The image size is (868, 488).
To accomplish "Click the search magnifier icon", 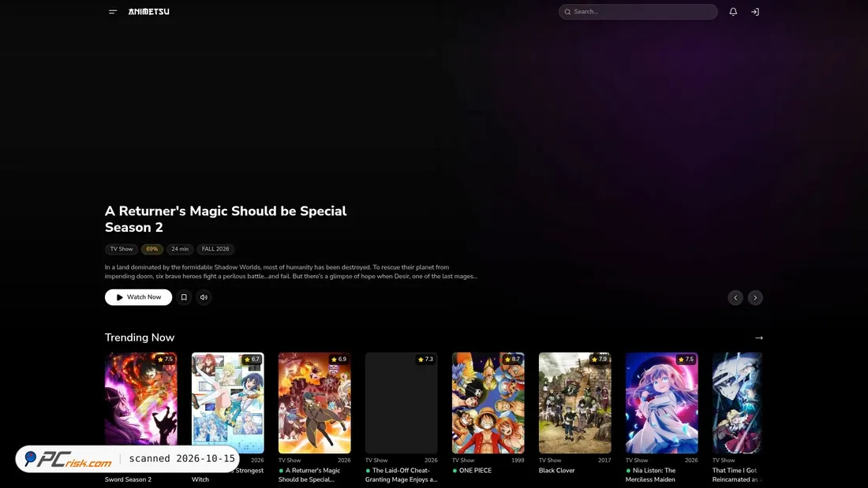I will 567,12.
